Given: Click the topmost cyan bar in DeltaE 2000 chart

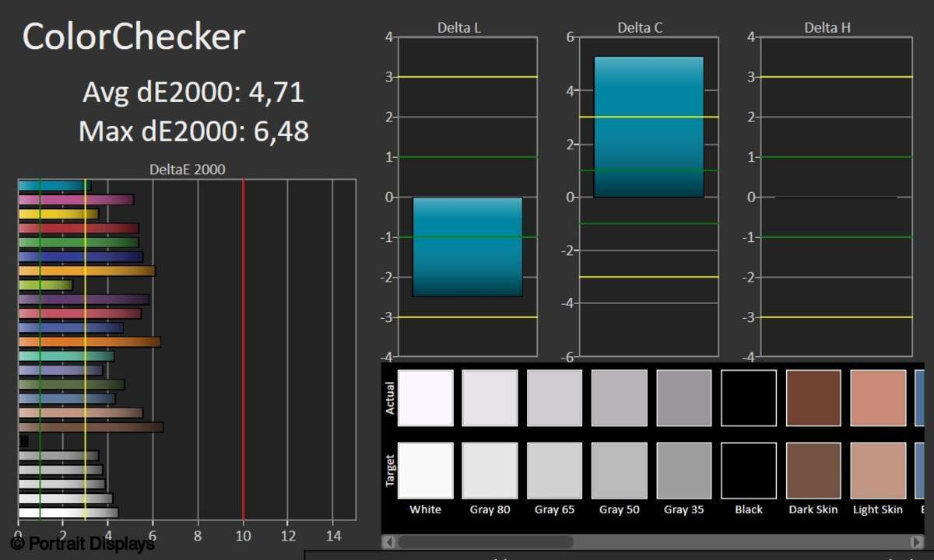Looking at the screenshot, I should 54,186.
